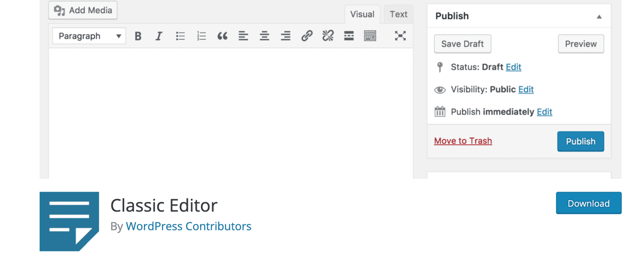Click the visibility eye icon
Viewport: 644px width, 258px height.
click(x=440, y=90)
